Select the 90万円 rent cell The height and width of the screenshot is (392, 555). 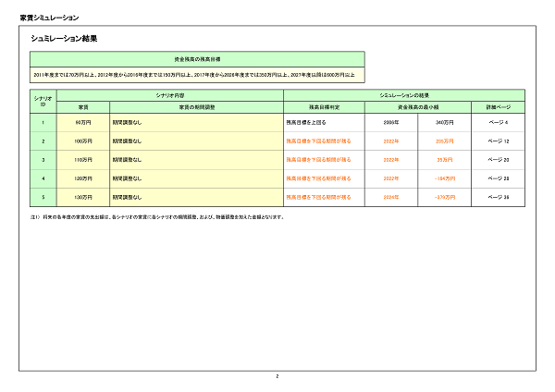pyautogui.click(x=82, y=122)
